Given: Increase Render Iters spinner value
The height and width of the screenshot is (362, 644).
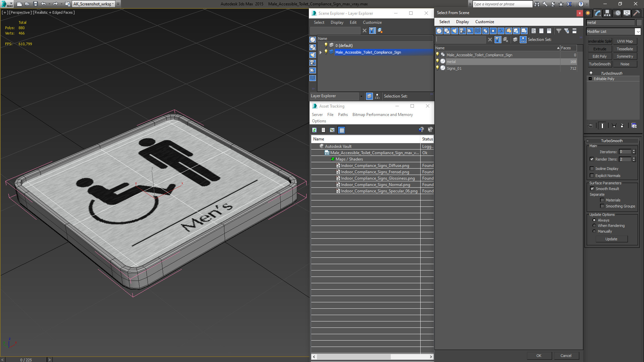Looking at the screenshot, I should (634, 158).
